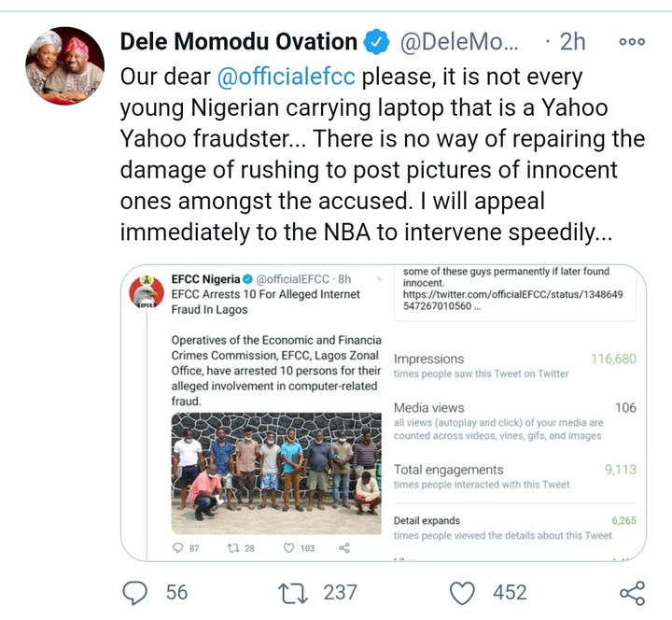
Task: Like the tweet with 452 likes
Action: coord(460,592)
